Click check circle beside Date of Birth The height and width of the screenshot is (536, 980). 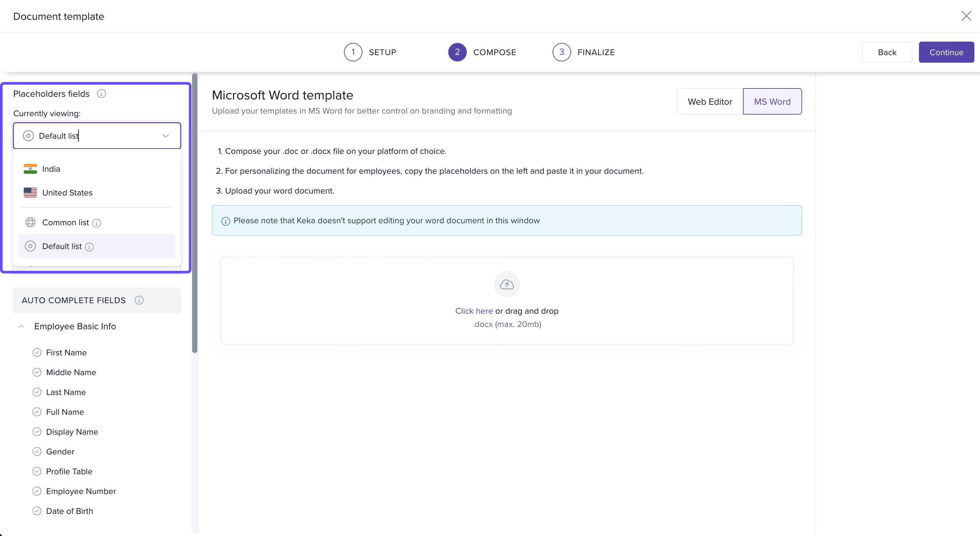coord(37,511)
